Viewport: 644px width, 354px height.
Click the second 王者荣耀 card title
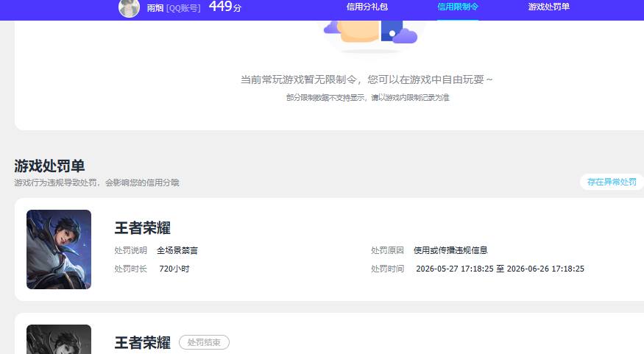point(143,342)
